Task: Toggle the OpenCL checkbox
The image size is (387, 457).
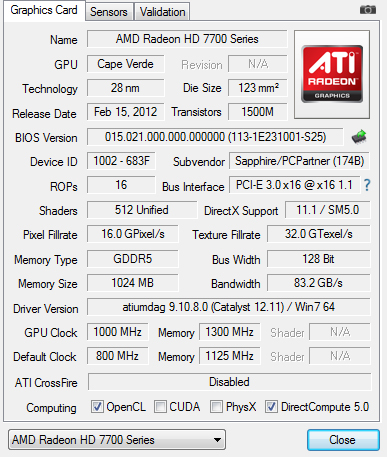Action: pyautogui.click(x=97, y=407)
